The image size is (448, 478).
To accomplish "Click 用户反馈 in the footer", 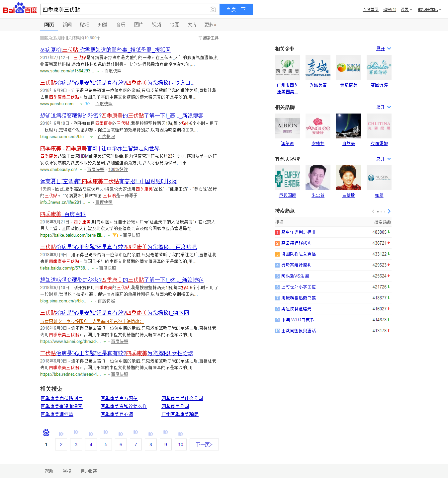I will 89,471.
